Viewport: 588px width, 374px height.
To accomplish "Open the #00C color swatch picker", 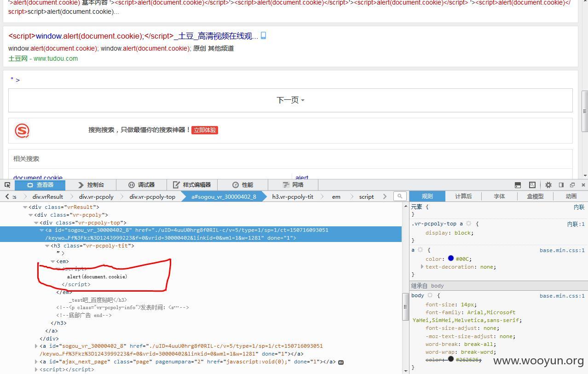I will click(451, 259).
